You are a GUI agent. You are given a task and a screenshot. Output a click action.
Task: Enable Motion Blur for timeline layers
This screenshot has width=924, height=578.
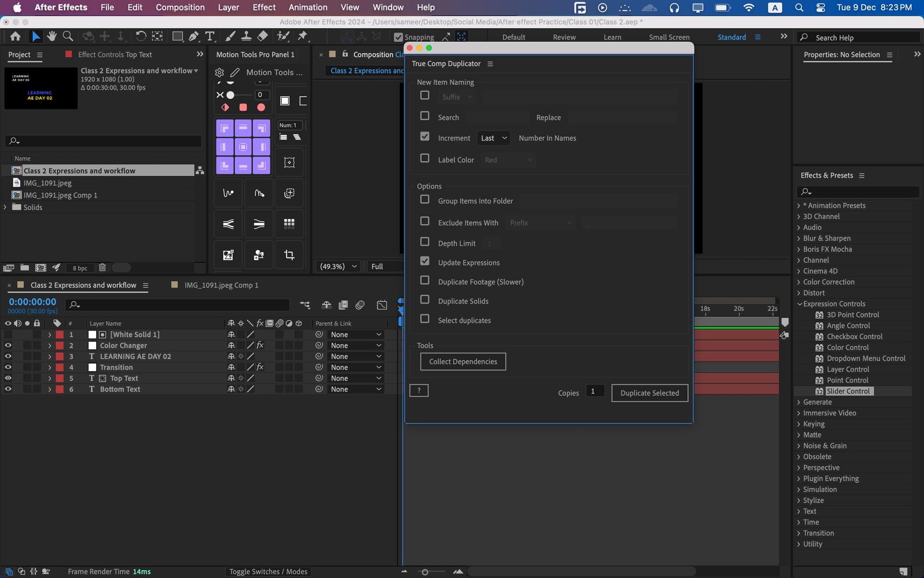tap(360, 305)
